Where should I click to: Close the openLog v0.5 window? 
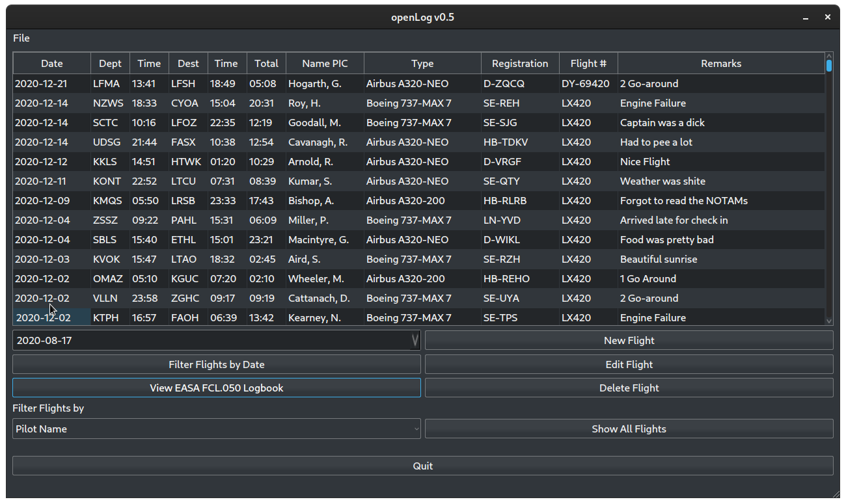click(828, 18)
